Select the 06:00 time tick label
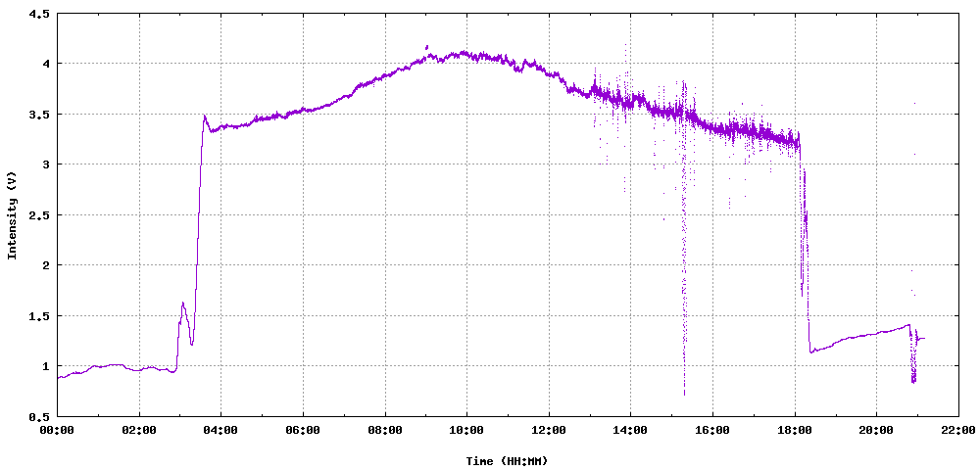The image size is (980, 470). point(303,431)
